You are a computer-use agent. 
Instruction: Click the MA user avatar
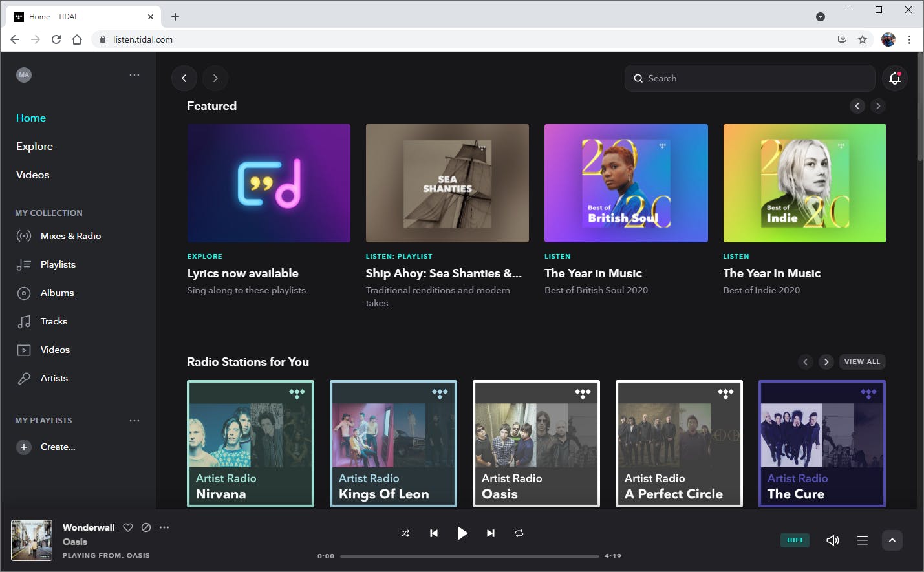(x=24, y=75)
